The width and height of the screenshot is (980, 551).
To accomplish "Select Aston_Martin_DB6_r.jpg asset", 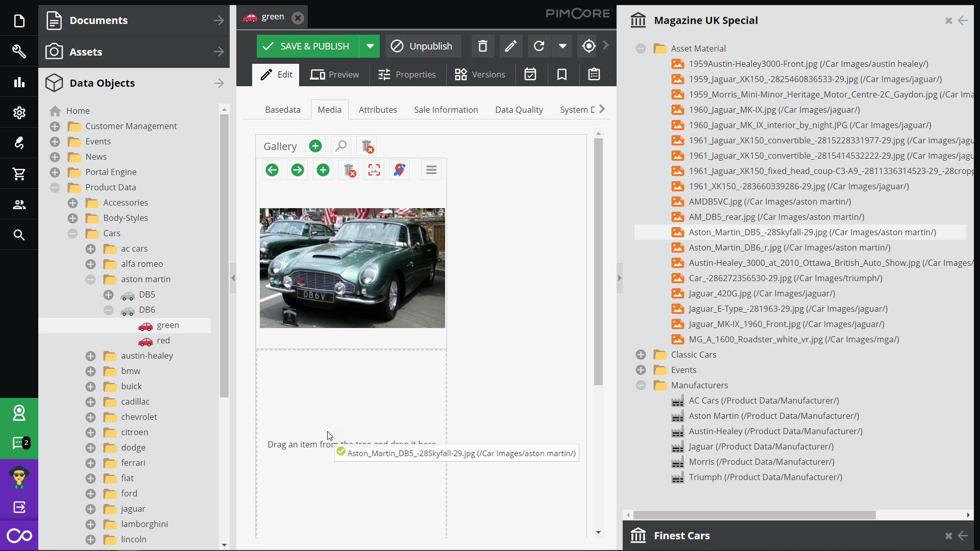I will (x=789, y=247).
